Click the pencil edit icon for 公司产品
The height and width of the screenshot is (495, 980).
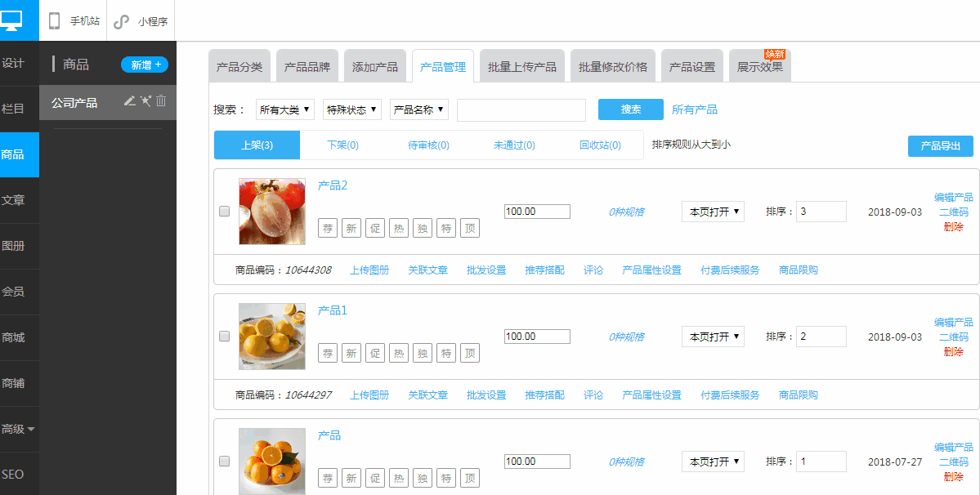pyautogui.click(x=128, y=100)
